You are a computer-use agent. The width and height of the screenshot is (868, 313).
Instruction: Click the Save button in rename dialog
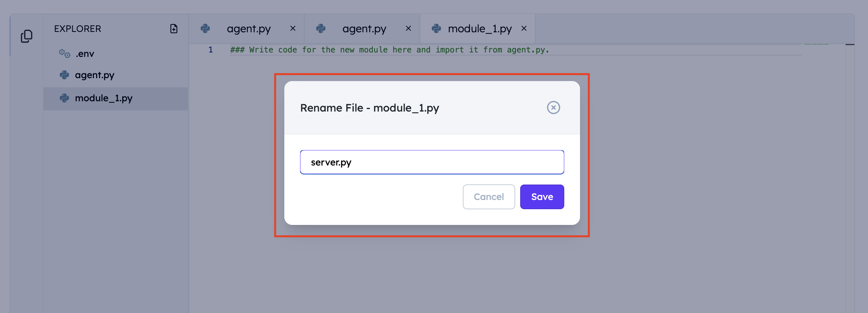pyautogui.click(x=542, y=197)
